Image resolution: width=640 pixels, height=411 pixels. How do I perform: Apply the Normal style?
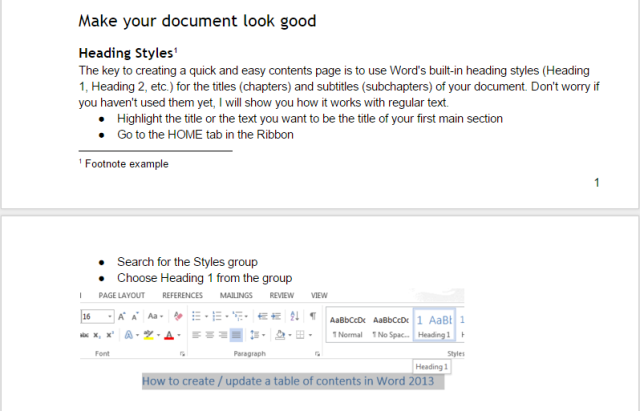click(x=348, y=327)
